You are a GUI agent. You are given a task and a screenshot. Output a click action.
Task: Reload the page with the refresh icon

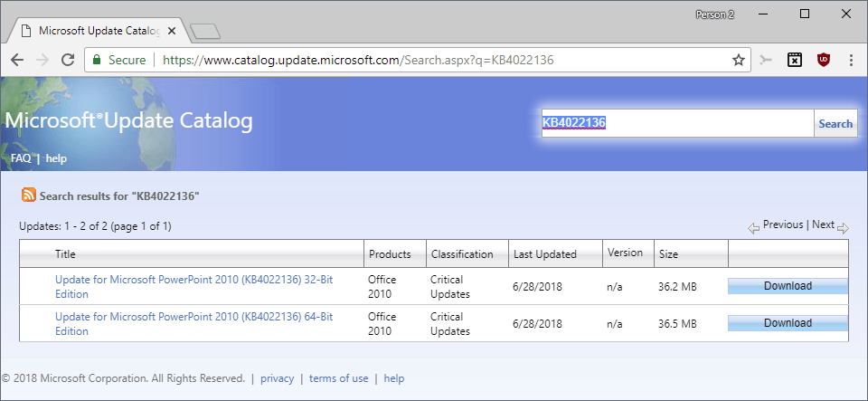[x=68, y=60]
